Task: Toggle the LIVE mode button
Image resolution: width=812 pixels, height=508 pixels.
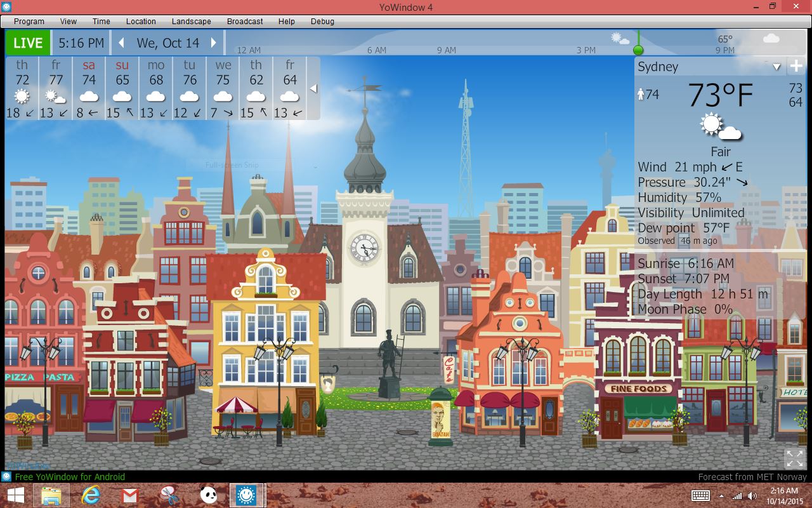Action: [28, 43]
